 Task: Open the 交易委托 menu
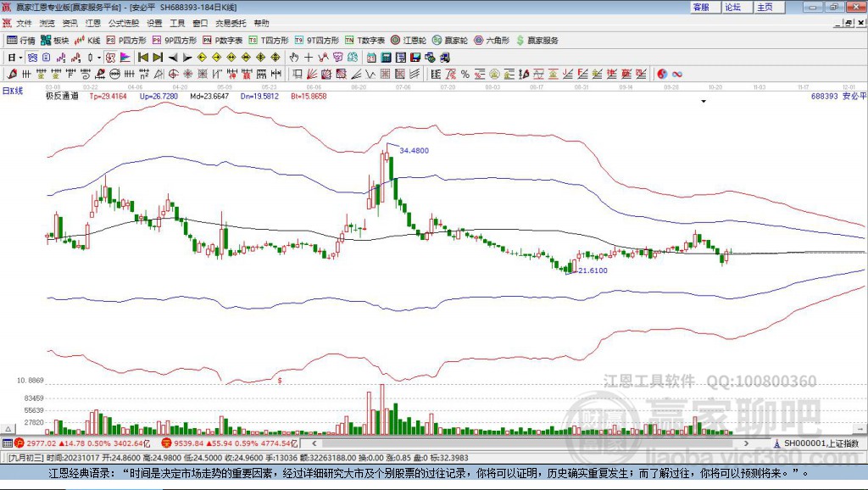[231, 23]
